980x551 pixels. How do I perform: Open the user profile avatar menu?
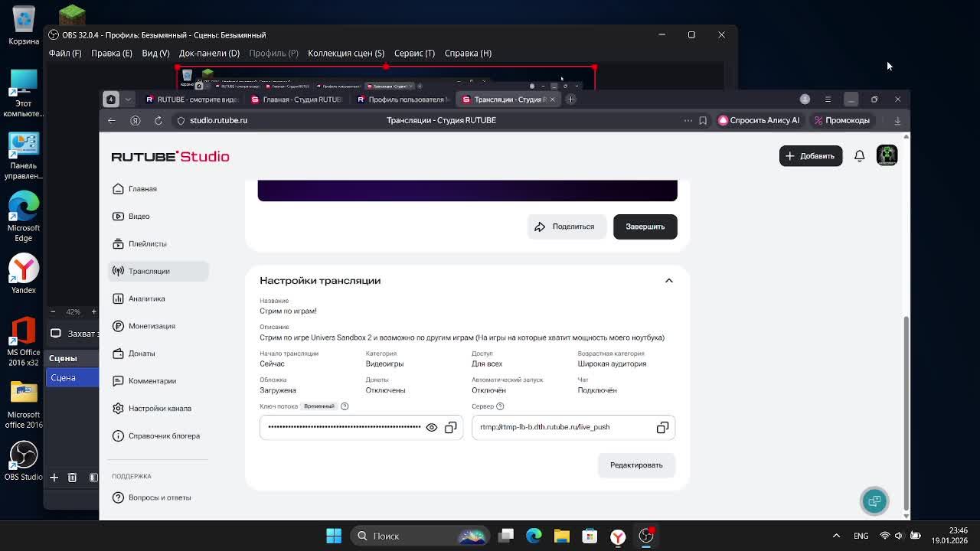click(x=887, y=155)
